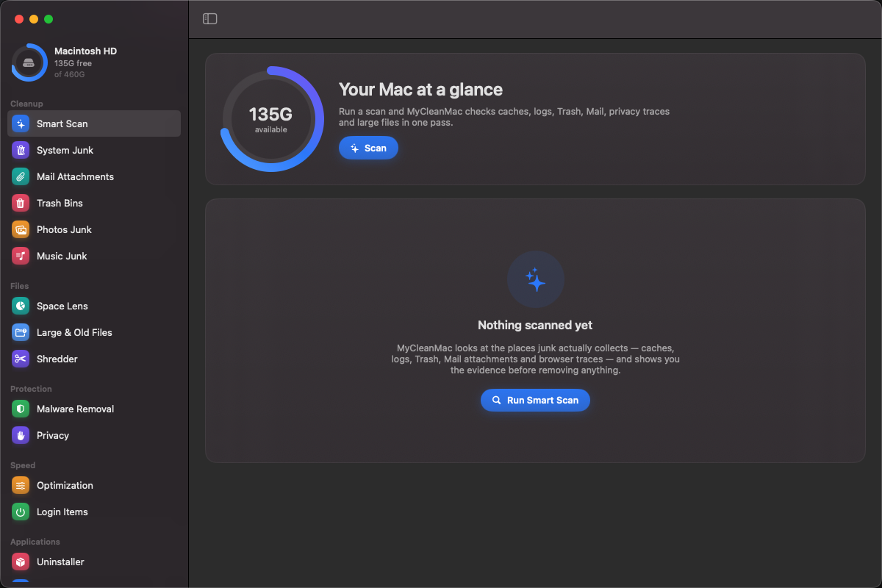Click the Protection section header

point(31,389)
